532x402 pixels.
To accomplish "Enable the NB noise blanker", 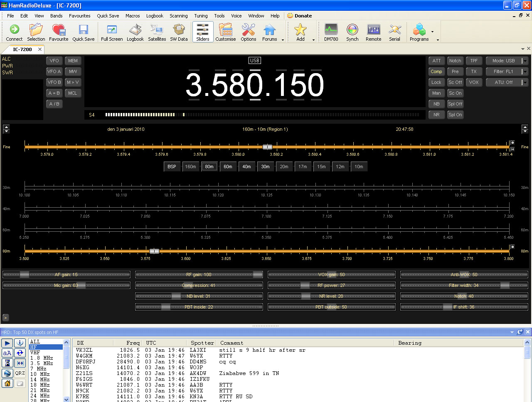I will click(436, 104).
